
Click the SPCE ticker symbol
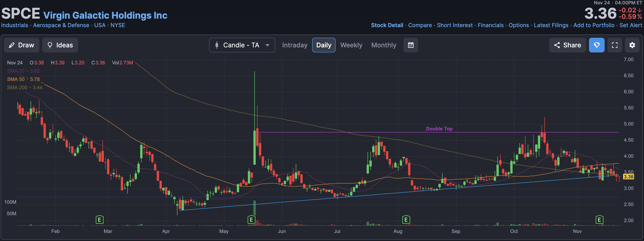(20, 14)
